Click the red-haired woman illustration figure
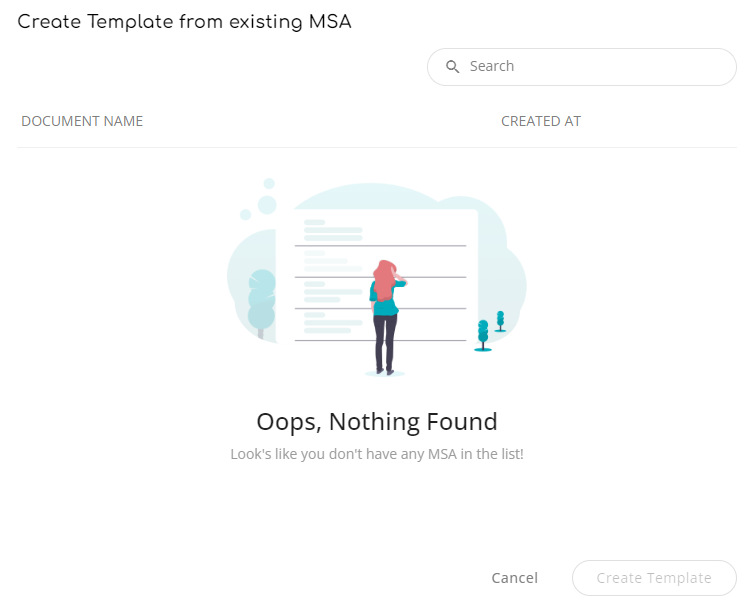 click(x=387, y=316)
